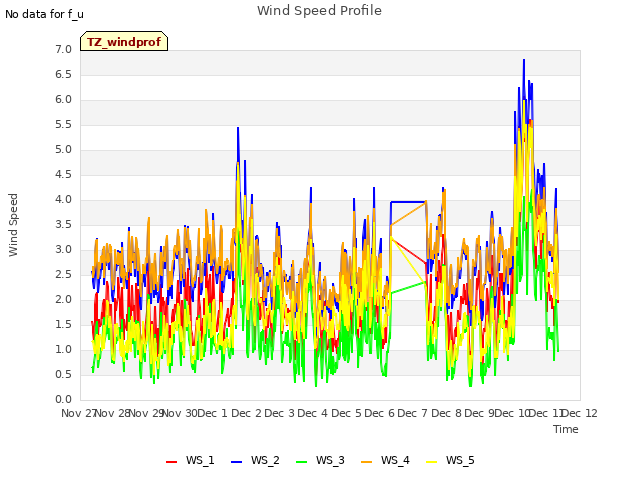Click the 4.0 y-axis tick label
Viewport: 640px width, 480px height.
click(x=63, y=200)
